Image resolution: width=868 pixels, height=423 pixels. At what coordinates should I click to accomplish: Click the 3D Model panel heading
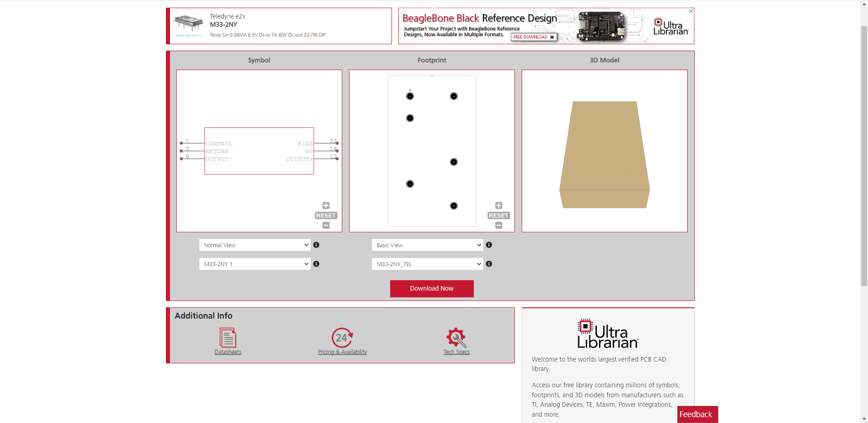pyautogui.click(x=604, y=60)
